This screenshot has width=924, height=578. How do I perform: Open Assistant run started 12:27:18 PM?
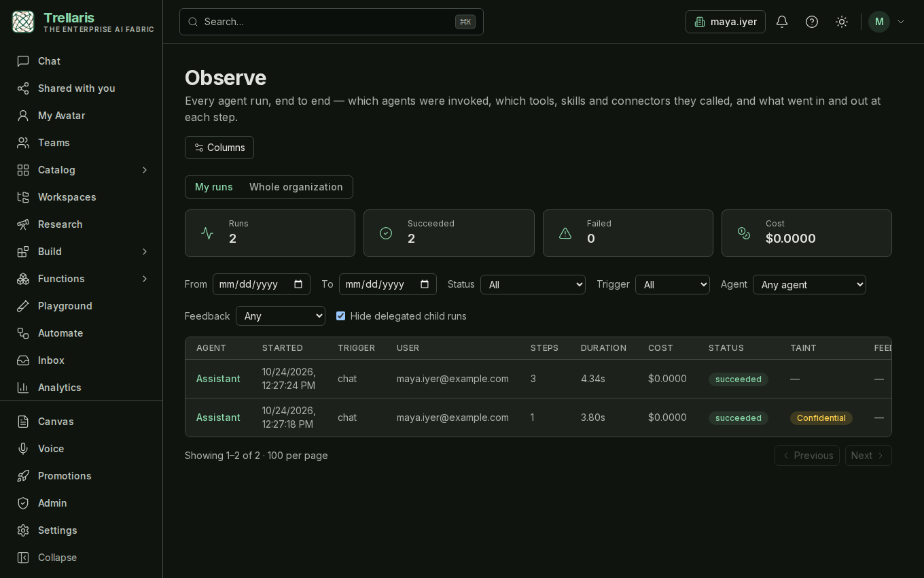pos(218,418)
